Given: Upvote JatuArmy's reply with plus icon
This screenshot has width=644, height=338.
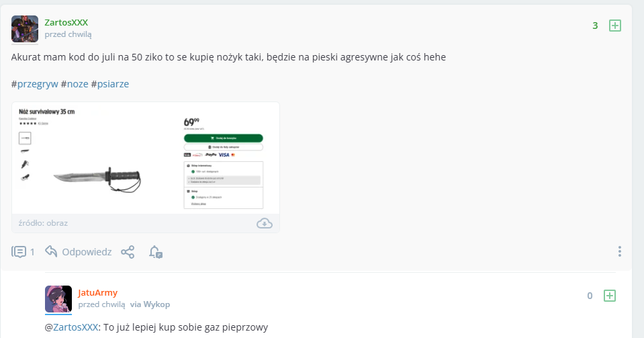Looking at the screenshot, I should [x=609, y=295].
